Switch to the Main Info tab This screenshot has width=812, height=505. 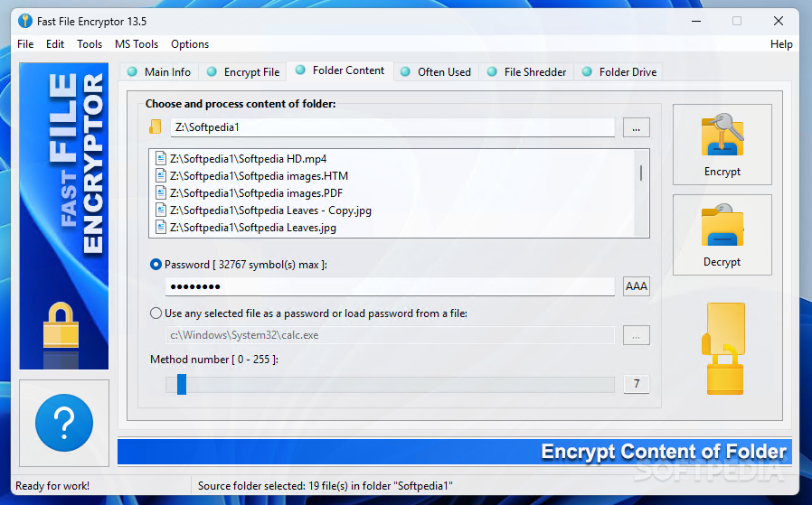159,72
